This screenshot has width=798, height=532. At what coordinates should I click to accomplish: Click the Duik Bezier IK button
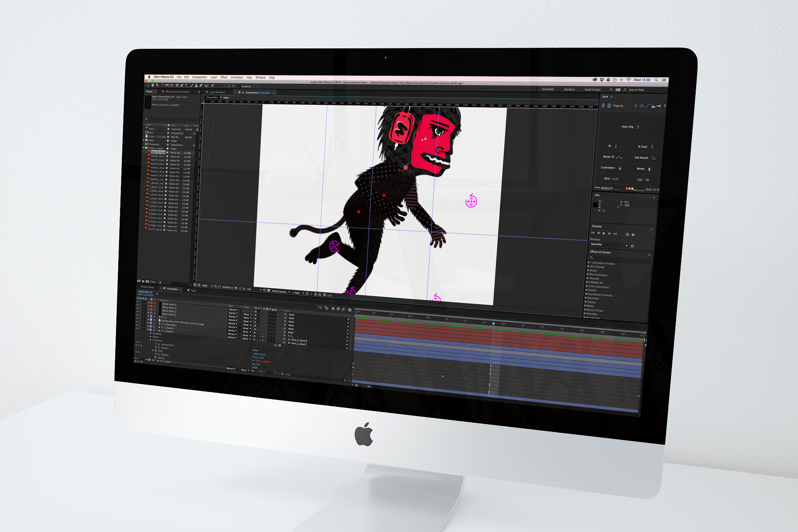point(613,157)
